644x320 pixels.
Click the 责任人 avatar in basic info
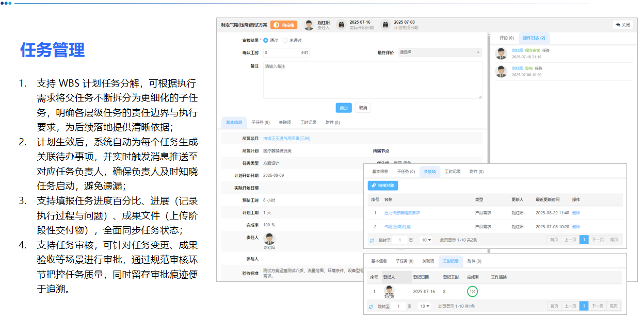click(269, 239)
